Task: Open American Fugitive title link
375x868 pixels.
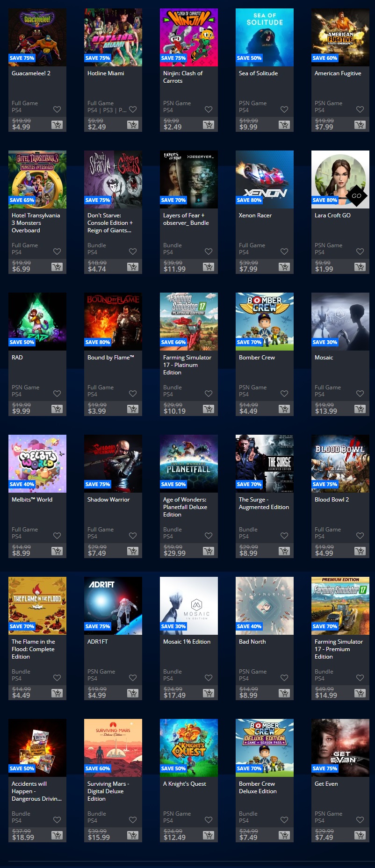Action: (338, 73)
